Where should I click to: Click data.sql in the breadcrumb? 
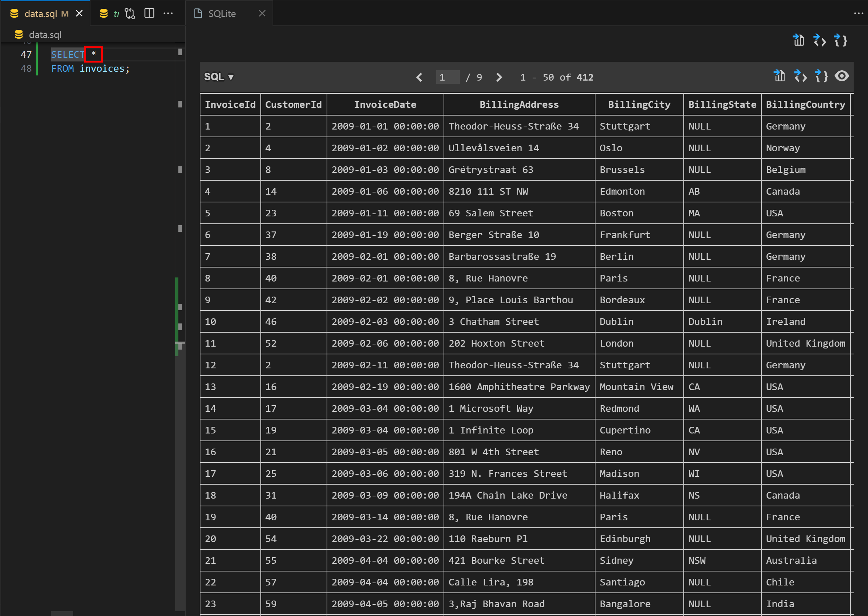45,35
